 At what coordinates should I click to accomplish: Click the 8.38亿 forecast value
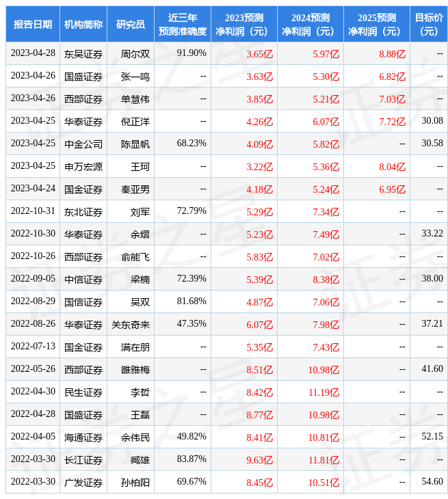tap(326, 280)
